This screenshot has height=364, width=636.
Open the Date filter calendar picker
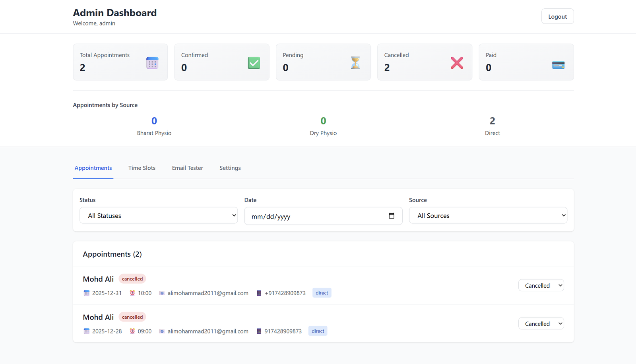[x=391, y=216]
